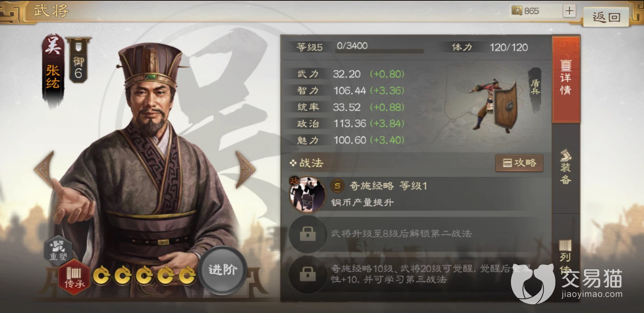The height and width of the screenshot is (313, 644).
Task: Click the plus icon beside 865 currency
Action: click(x=569, y=11)
